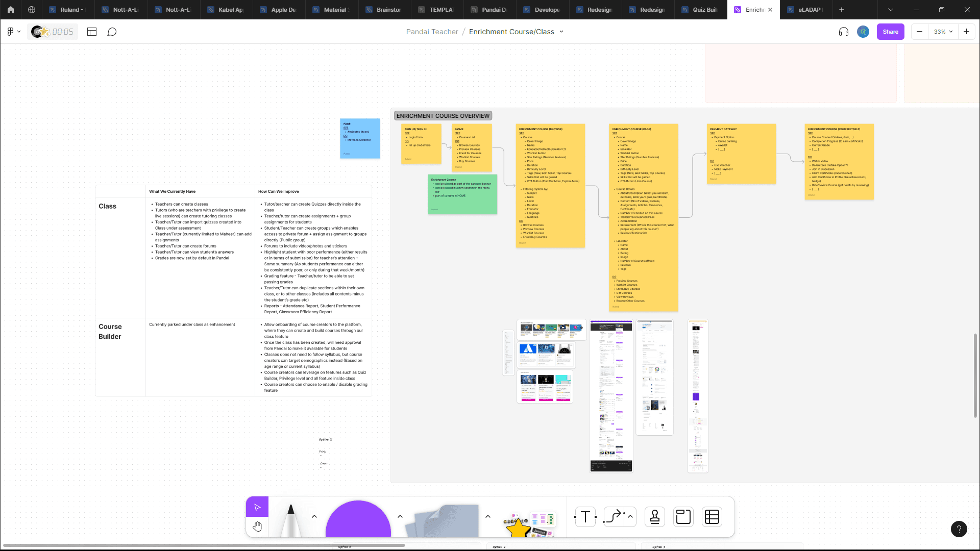Open the user avatar menu
The width and height of the screenshot is (980, 551).
coord(863,32)
